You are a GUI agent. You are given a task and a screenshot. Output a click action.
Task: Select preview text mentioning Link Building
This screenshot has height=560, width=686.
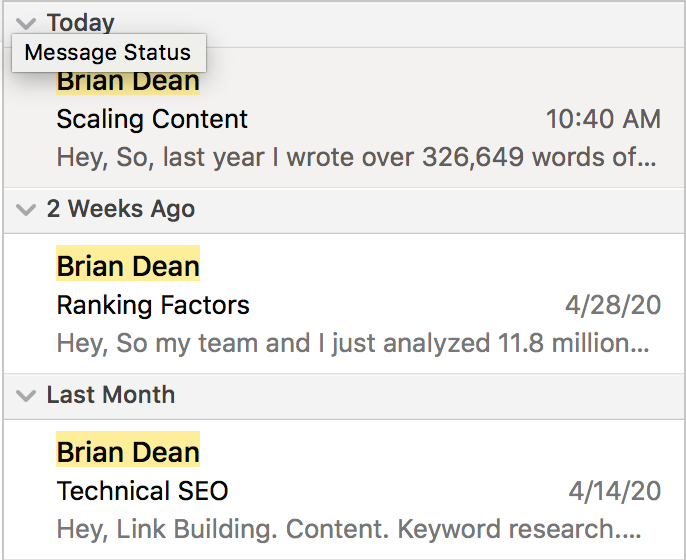tap(354, 529)
